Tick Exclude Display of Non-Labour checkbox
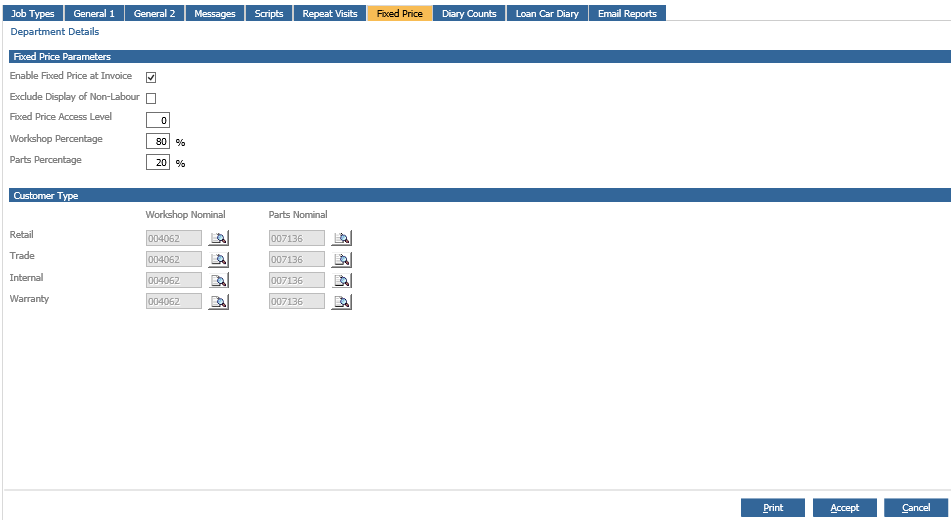951x520 pixels. click(x=151, y=98)
